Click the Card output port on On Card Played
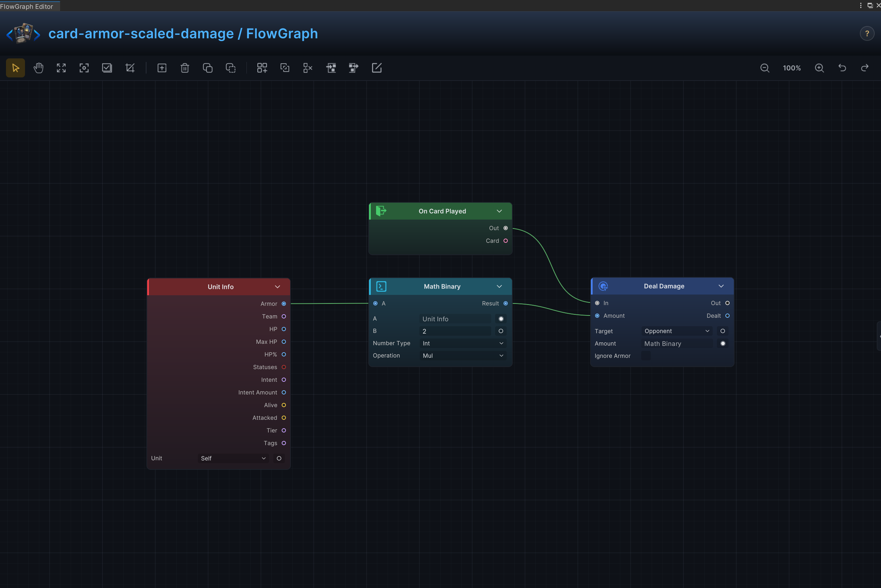The width and height of the screenshot is (881, 588). 505,241
